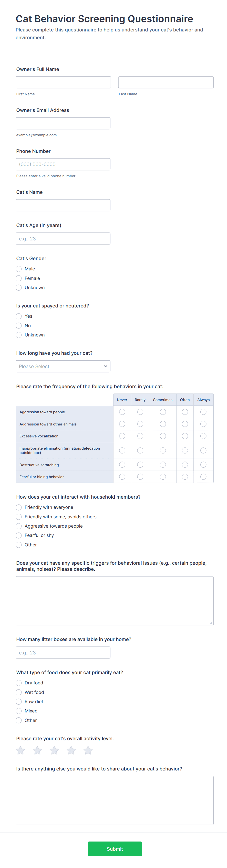The width and height of the screenshot is (227, 868).
Task: Click the litter boxes number field
Action: (63, 652)
